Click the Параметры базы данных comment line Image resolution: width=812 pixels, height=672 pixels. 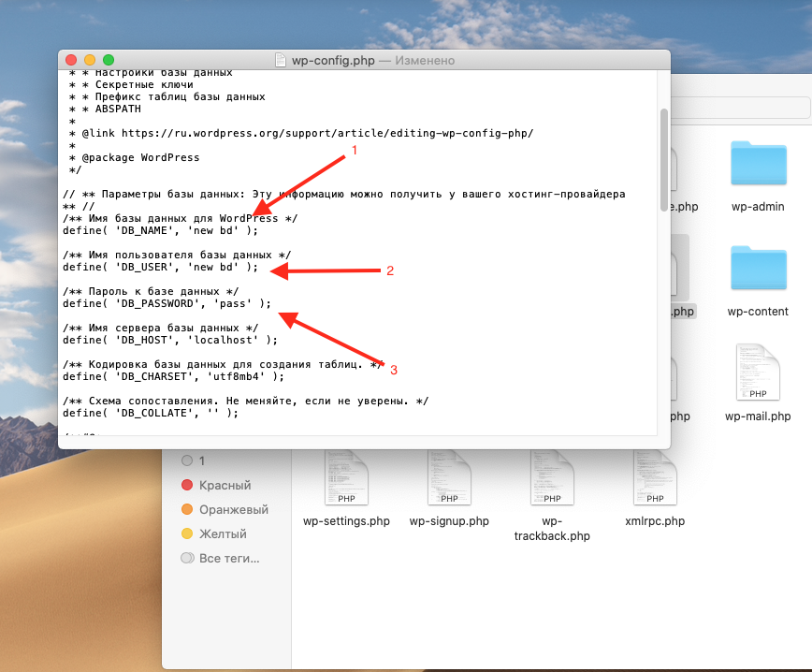pos(344,195)
